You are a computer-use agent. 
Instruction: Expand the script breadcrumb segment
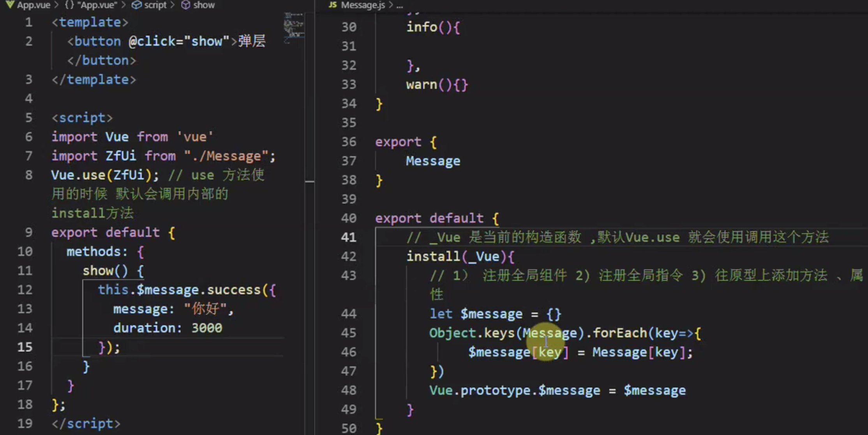155,5
